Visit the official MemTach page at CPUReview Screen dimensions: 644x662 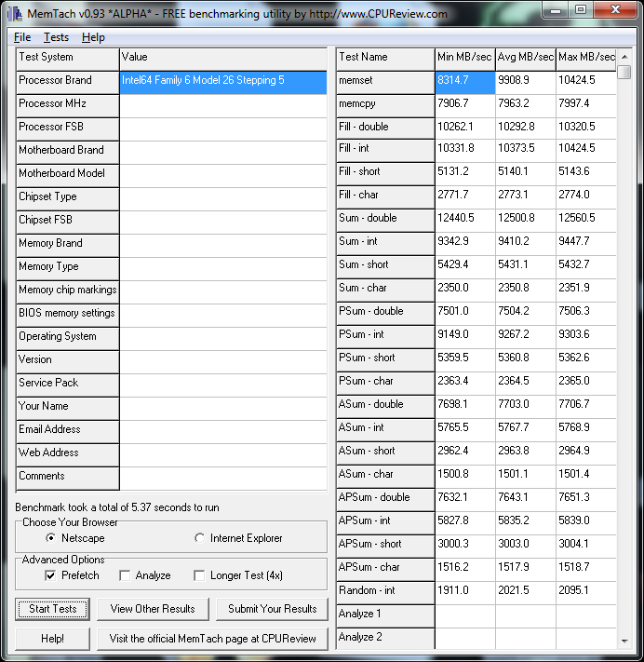click(213, 639)
